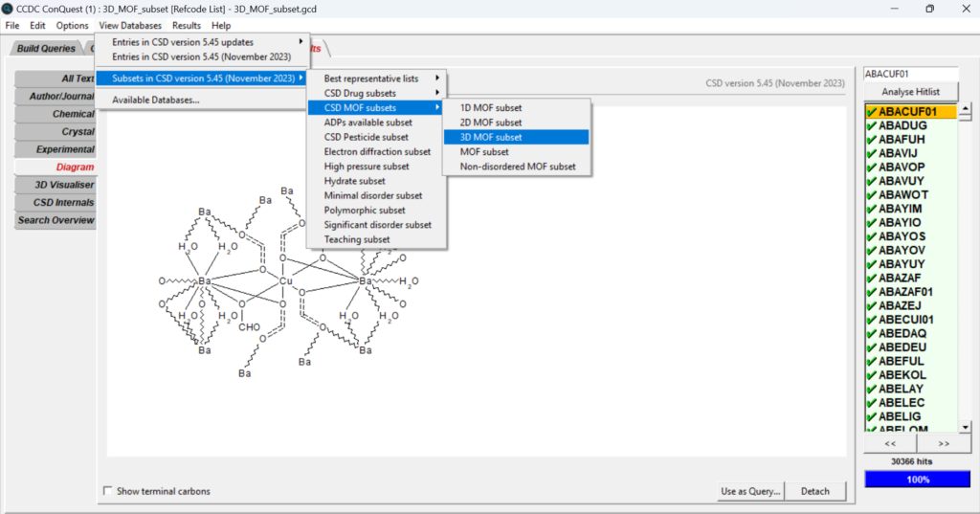Click scroll-down arrow of hitlist scrollbar
Screen dimensions: 980x514
pyautogui.click(x=965, y=426)
